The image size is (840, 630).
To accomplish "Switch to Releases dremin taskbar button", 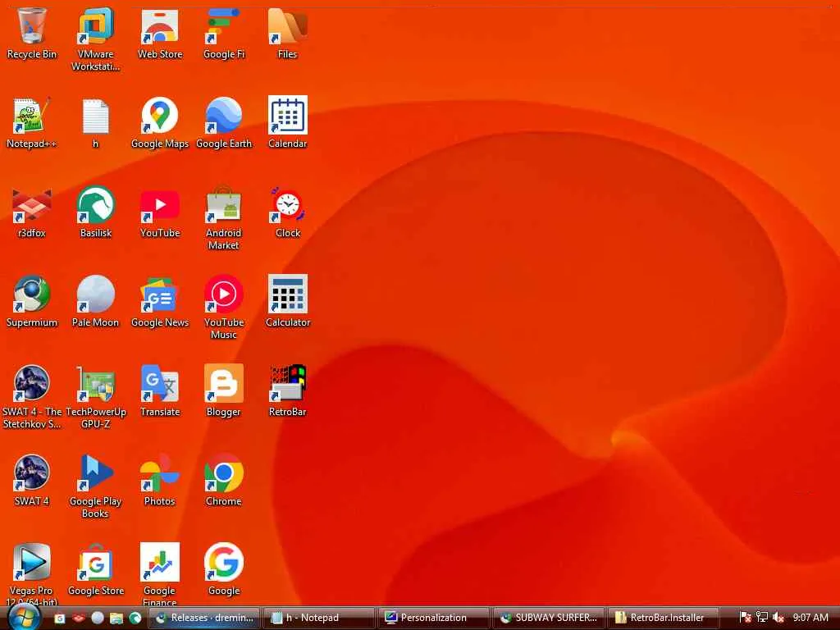I will point(204,619).
